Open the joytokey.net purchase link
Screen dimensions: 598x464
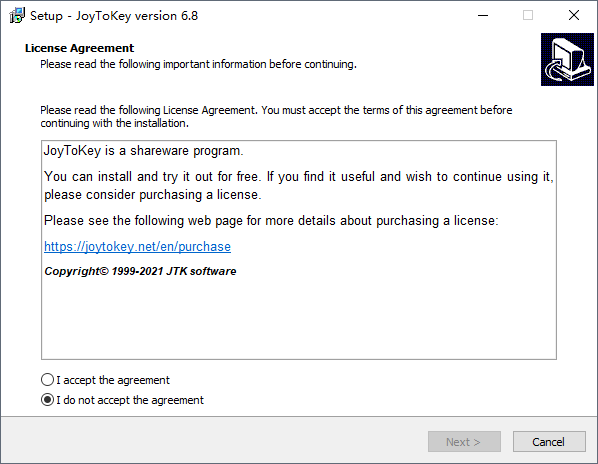(x=137, y=247)
